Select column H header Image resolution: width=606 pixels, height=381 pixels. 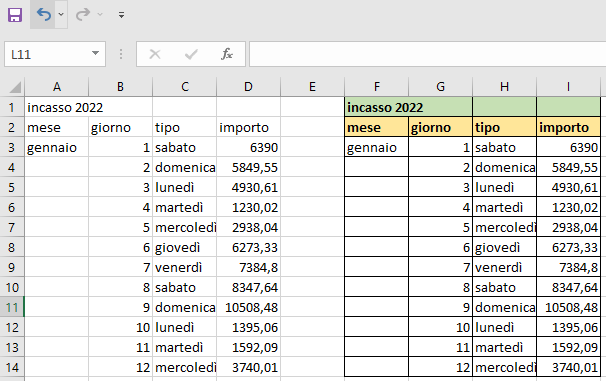(x=504, y=87)
